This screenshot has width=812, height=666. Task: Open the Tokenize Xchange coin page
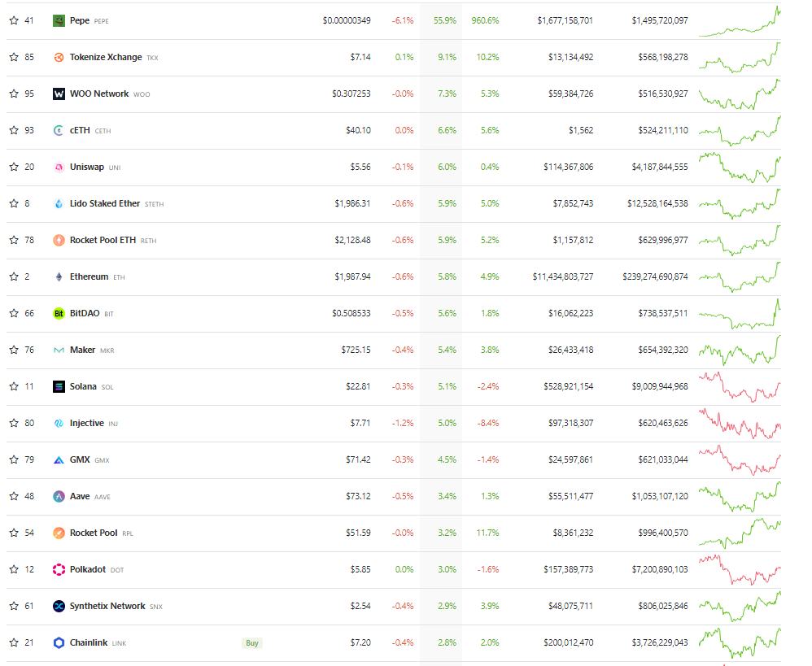coord(105,57)
